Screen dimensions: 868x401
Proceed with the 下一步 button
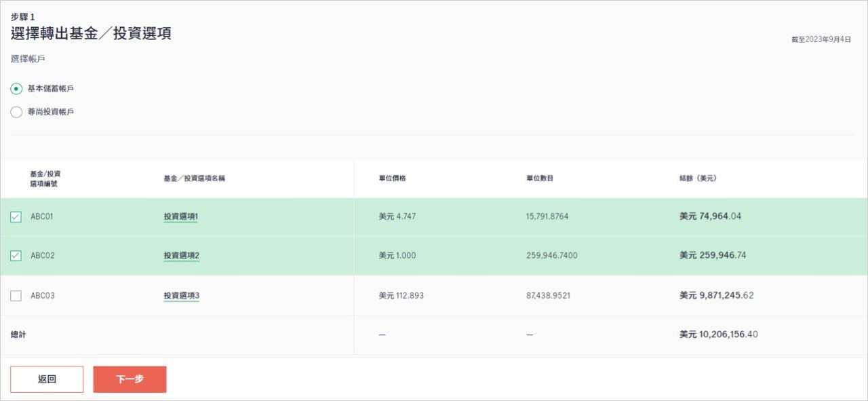point(130,379)
